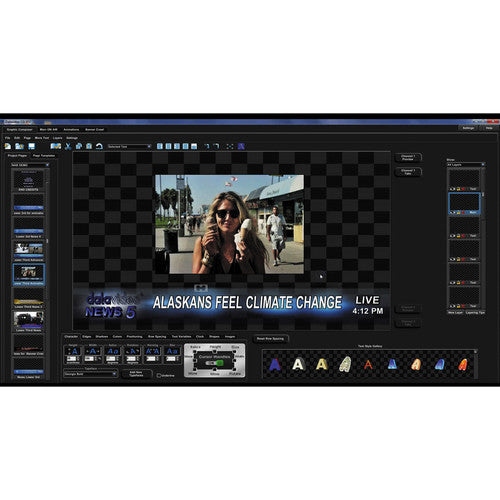
Task: Click the checkmark spell-check icon in the toolbar
Action: [x=56, y=146]
